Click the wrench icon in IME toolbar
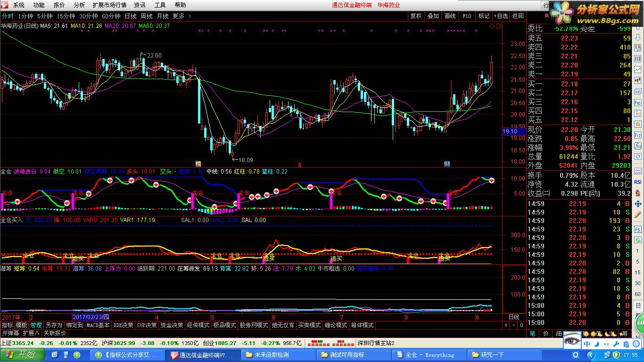 click(x=616, y=344)
